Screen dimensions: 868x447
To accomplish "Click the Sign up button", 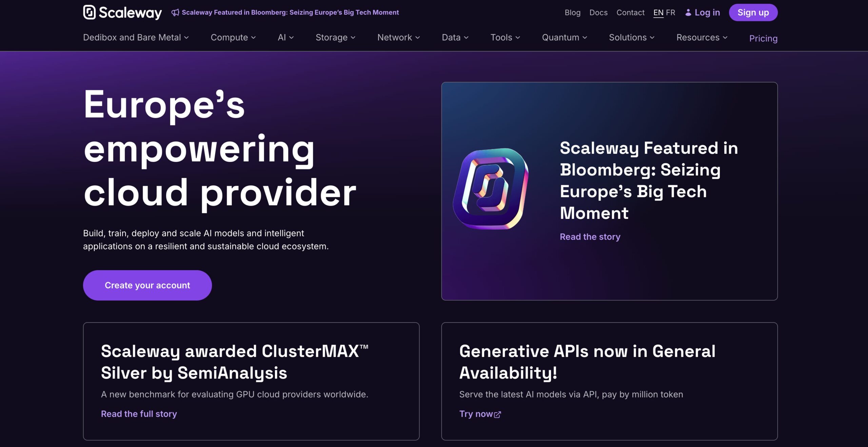I will [x=753, y=13].
